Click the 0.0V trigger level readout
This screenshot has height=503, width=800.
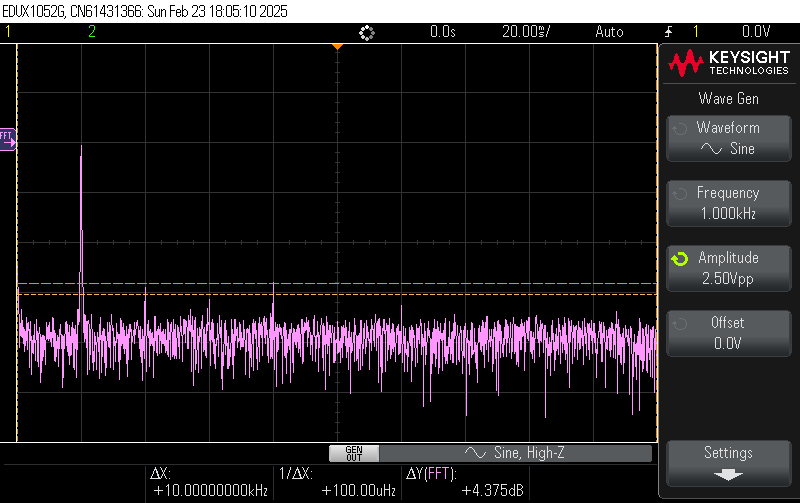(x=755, y=32)
